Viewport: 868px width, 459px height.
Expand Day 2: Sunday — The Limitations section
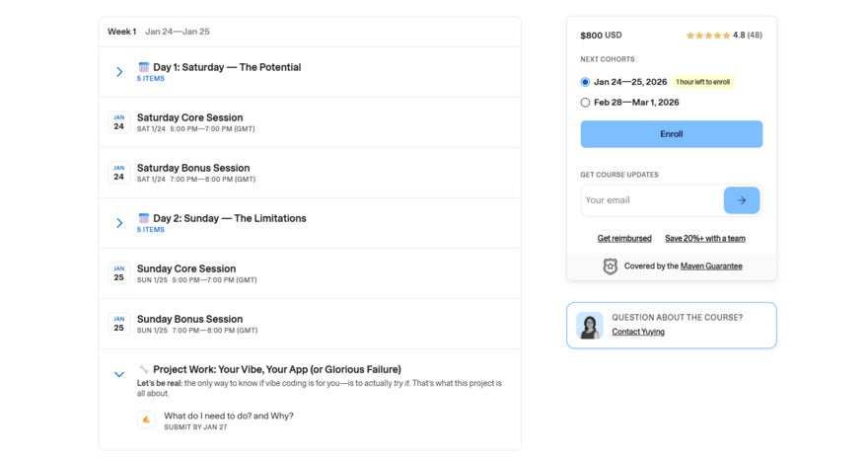119,223
